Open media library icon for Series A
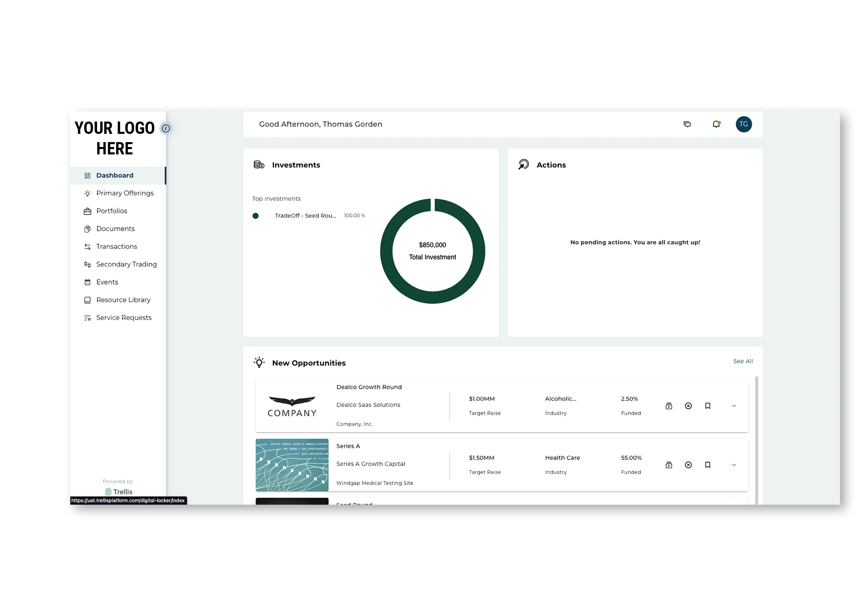This screenshot has height=616, width=863. pos(669,465)
